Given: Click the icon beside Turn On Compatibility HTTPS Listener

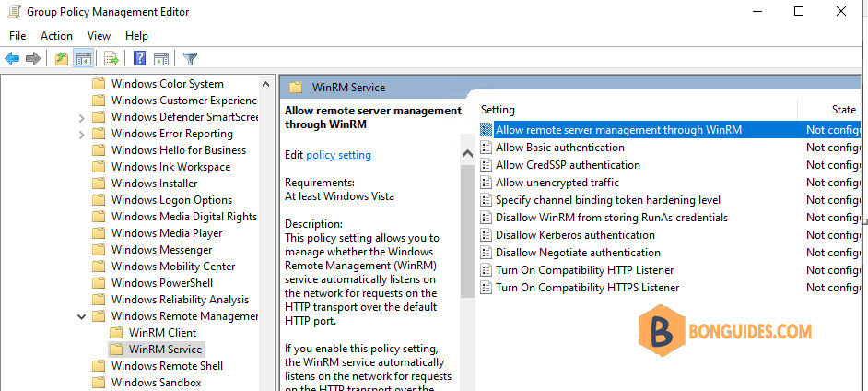Looking at the screenshot, I should [486, 288].
